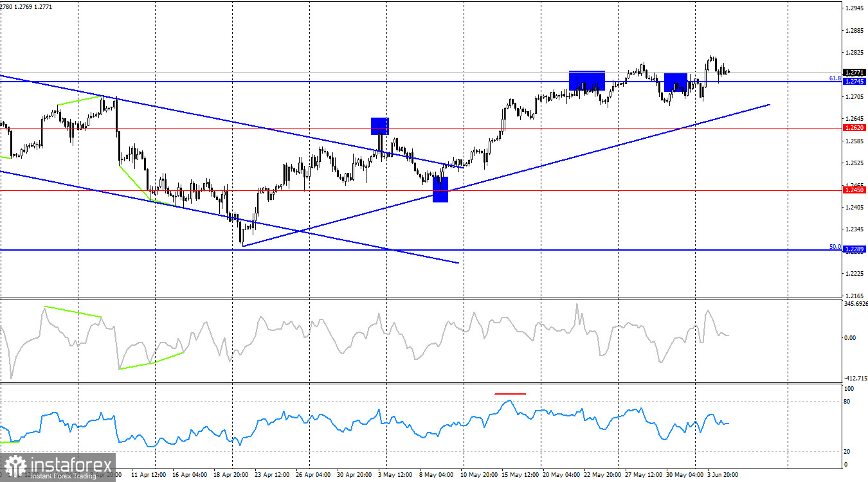The height and width of the screenshot is (482, 868).
Task: Click the 1.2645 price scale value
Action: click(x=856, y=119)
